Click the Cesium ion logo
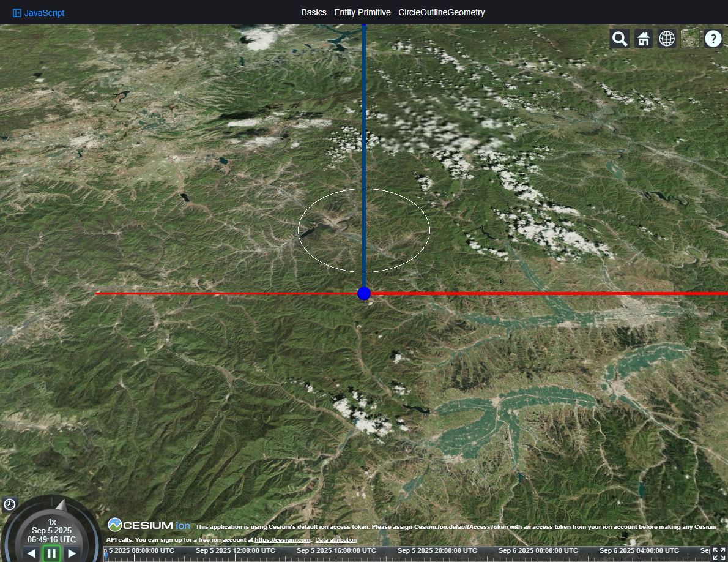728x562 pixels. pos(149,525)
